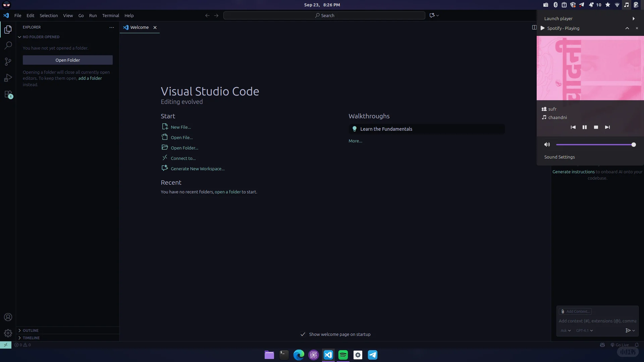Open the Source Control view
The width and height of the screenshot is (644, 362).
click(x=8, y=62)
